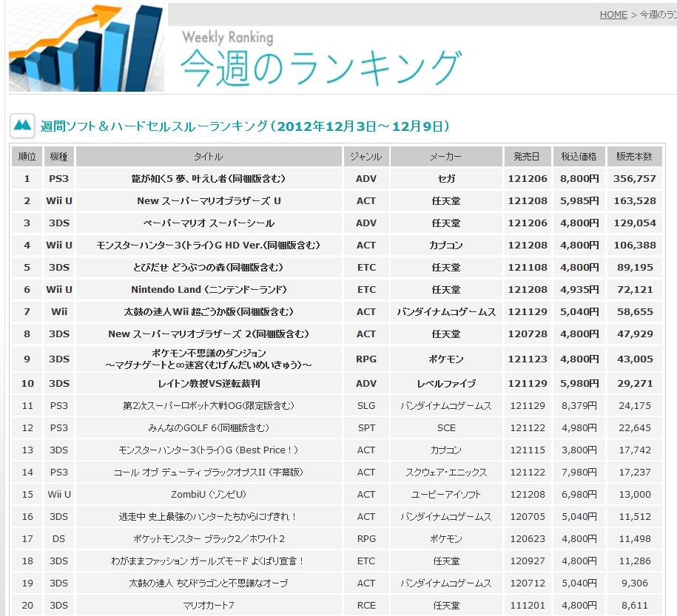
Task: Click the 今週のランキング page title
Action: 322,67
